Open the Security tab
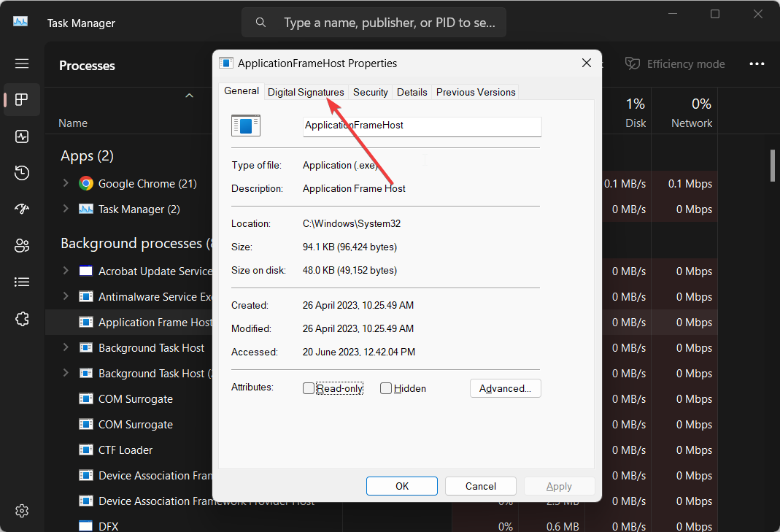 pyautogui.click(x=370, y=92)
